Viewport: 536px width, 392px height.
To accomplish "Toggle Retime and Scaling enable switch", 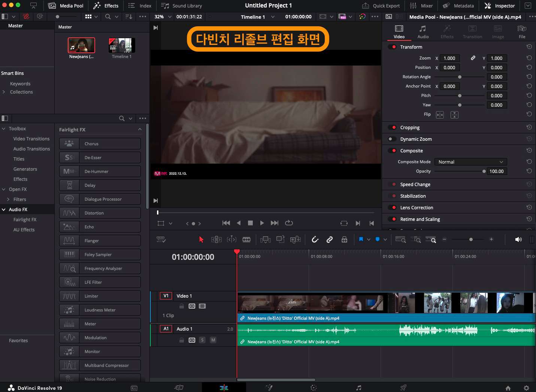I will pos(392,219).
